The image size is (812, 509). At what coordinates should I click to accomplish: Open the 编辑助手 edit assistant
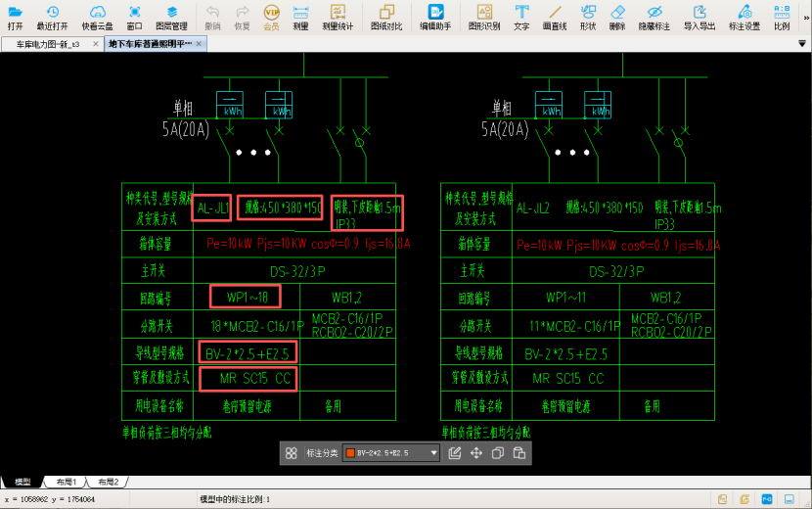point(435,17)
